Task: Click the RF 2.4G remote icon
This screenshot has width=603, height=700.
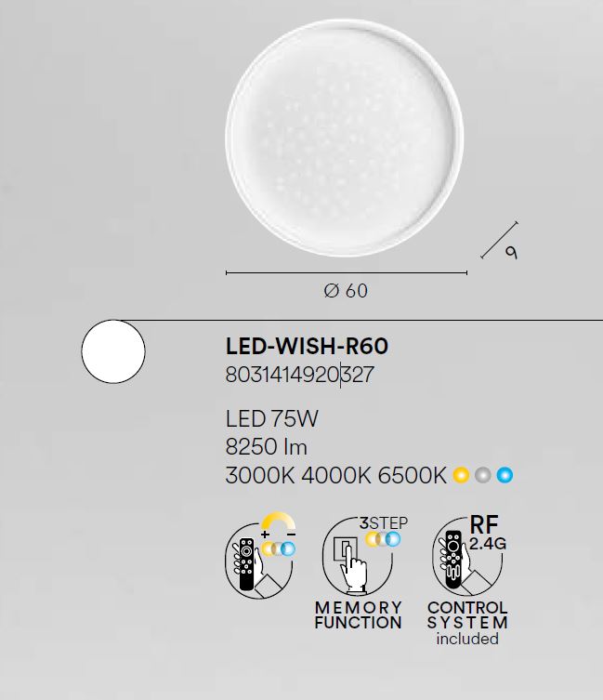Action: (x=469, y=556)
